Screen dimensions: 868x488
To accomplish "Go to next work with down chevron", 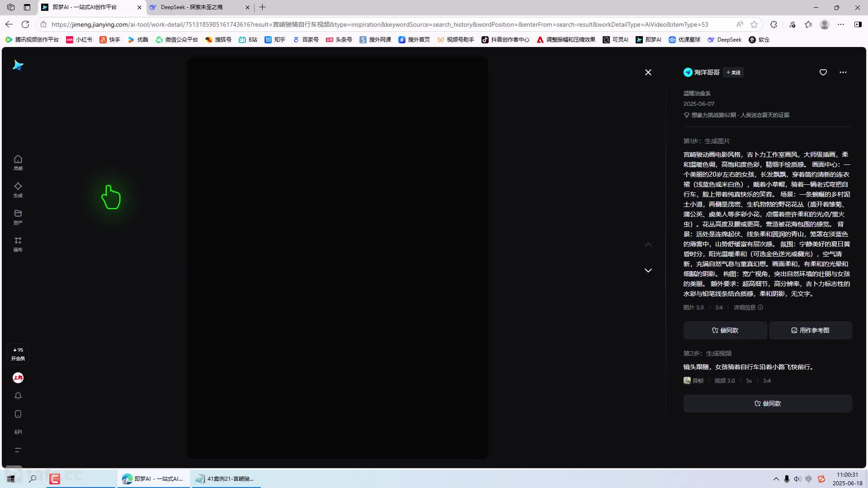I will [x=648, y=270].
